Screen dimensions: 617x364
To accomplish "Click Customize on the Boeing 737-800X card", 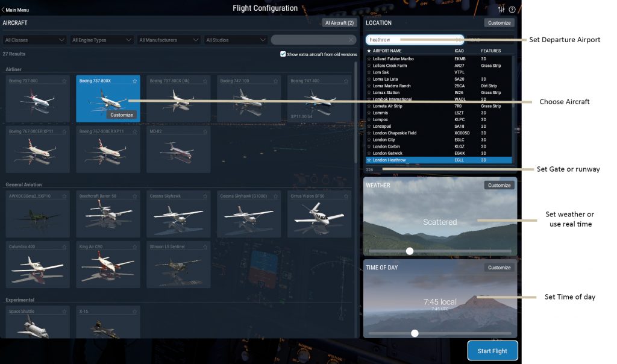I will click(122, 115).
